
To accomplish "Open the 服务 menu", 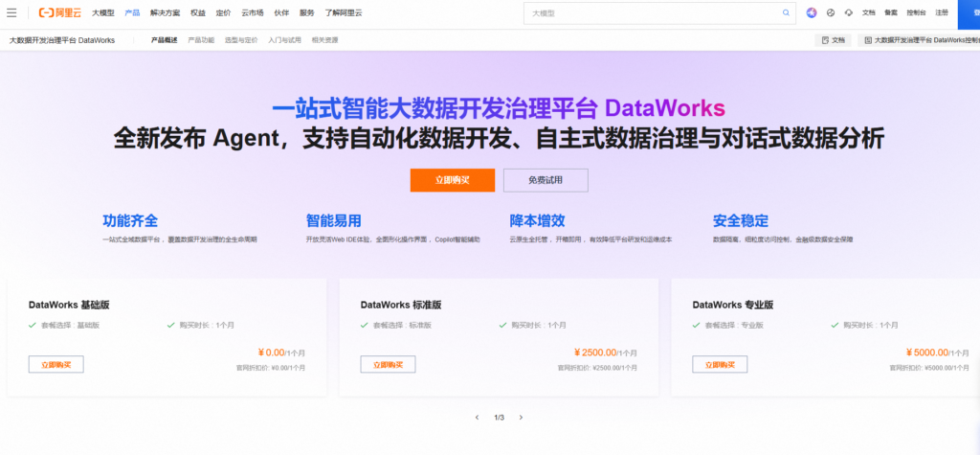I will coord(307,12).
